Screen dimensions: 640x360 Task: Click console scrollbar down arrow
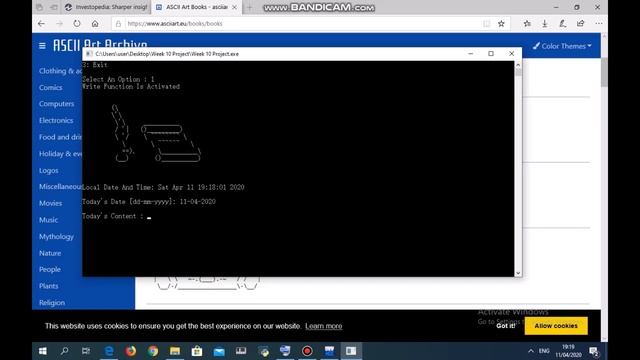pyautogui.click(x=518, y=273)
